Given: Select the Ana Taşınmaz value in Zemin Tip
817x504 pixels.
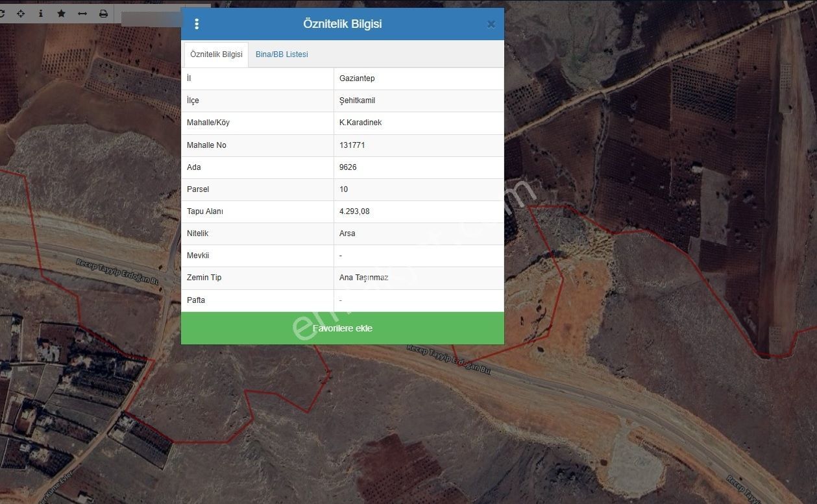Looking at the screenshot, I should [363, 278].
